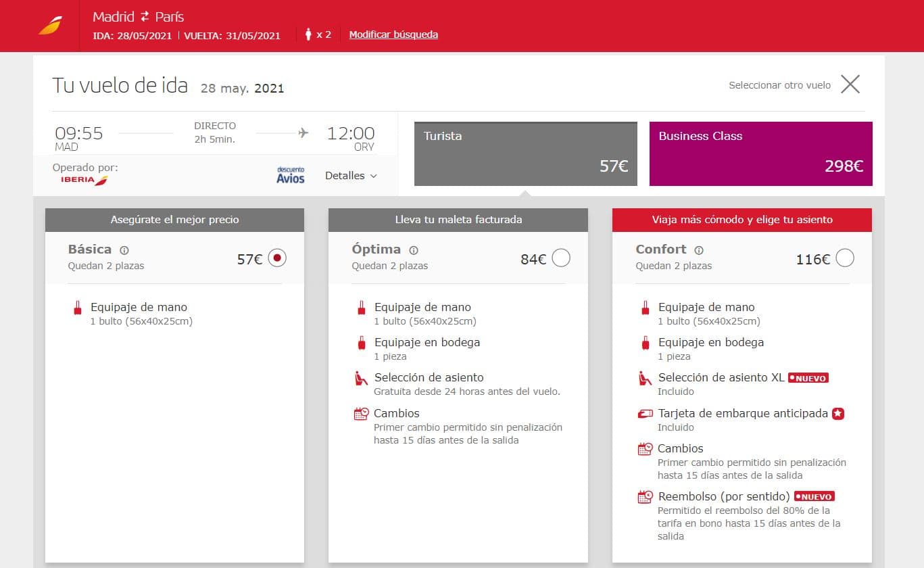Select the Básica 57€ fare radio button
Image resolution: width=924 pixels, height=568 pixels.
point(277,258)
